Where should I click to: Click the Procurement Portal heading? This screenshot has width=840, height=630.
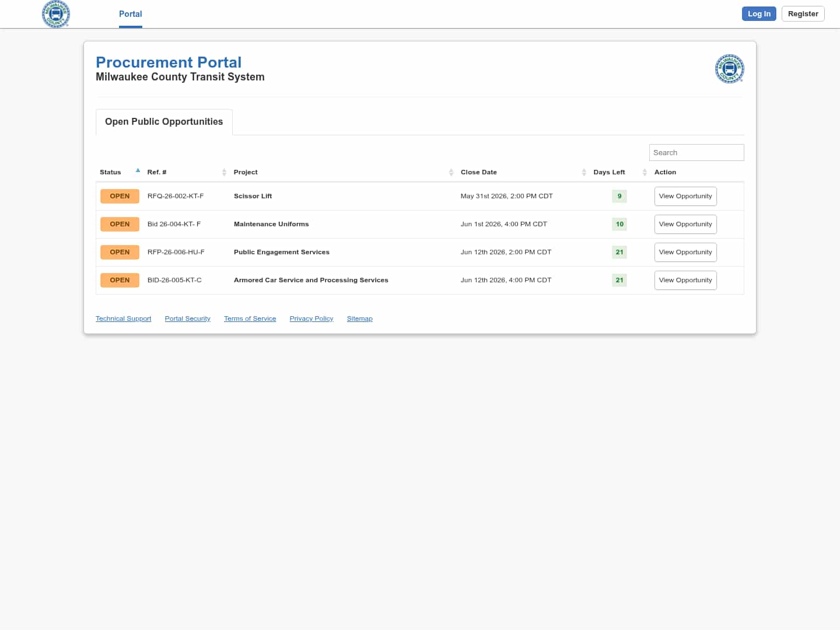[169, 62]
